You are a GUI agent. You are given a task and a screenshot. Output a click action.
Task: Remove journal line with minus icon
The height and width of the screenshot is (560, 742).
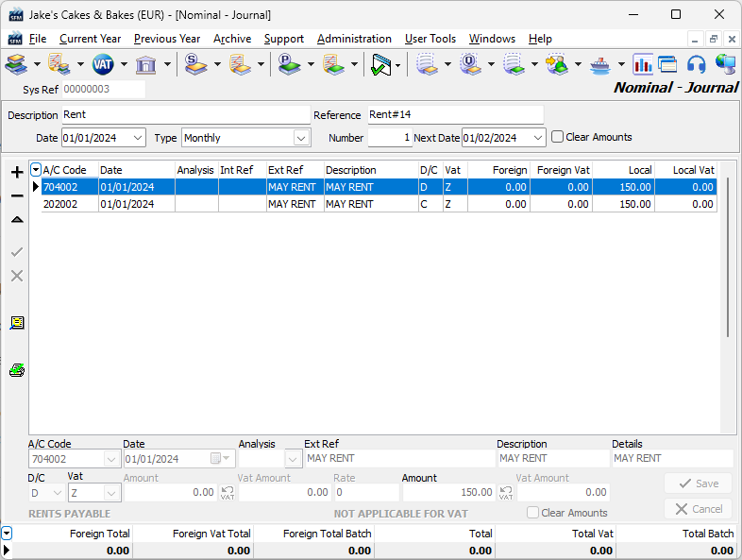coord(17,195)
